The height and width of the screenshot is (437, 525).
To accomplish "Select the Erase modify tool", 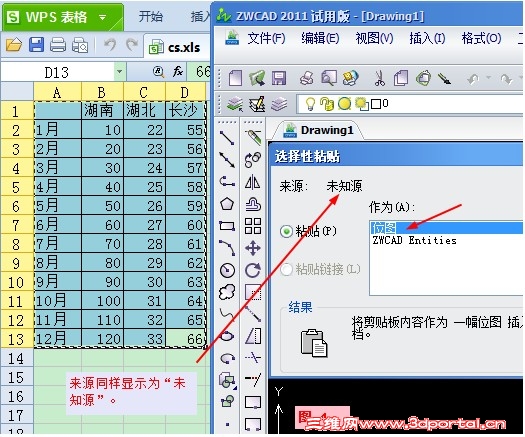I will point(253,137).
